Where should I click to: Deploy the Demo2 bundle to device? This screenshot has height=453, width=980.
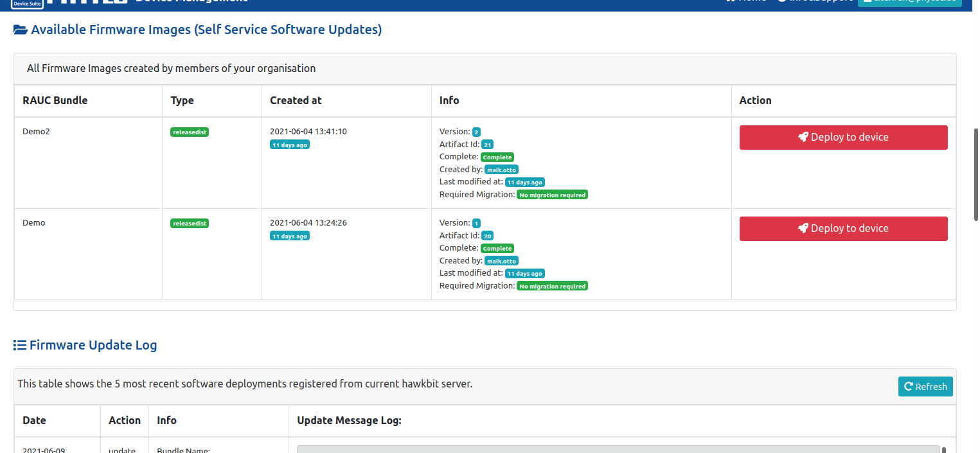click(x=843, y=137)
